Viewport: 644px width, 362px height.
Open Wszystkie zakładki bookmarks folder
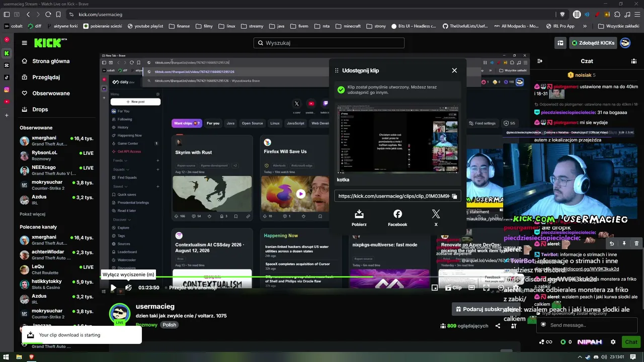619,26
